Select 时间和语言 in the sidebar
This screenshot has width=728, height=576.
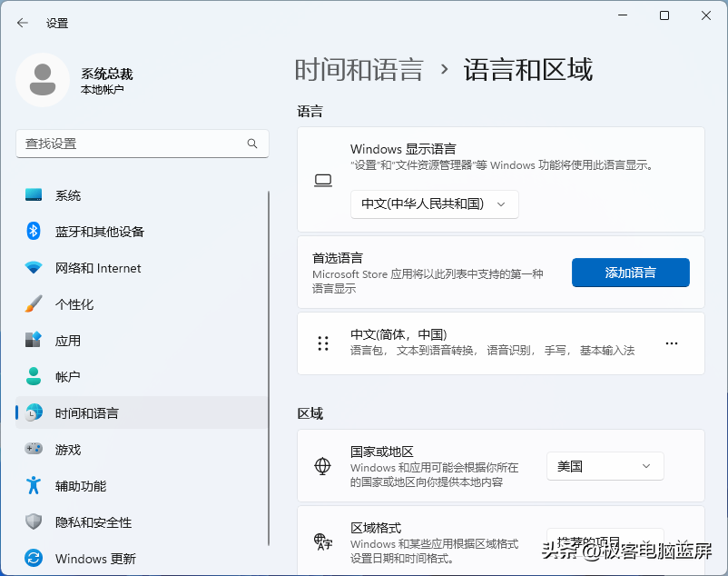(142, 412)
